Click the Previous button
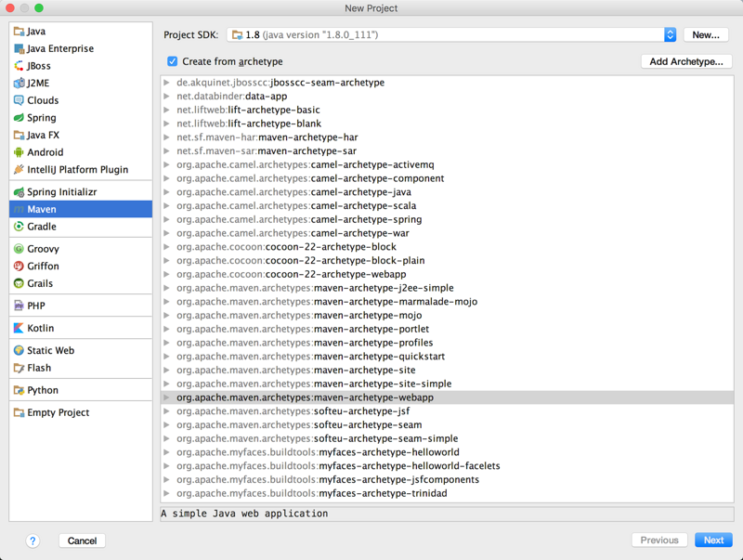743x560 pixels. 659,540
